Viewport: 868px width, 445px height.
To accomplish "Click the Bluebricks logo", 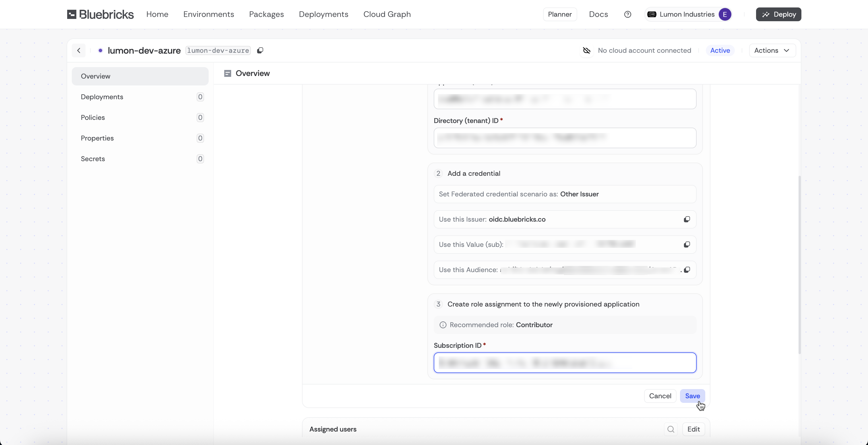I will pyautogui.click(x=100, y=14).
